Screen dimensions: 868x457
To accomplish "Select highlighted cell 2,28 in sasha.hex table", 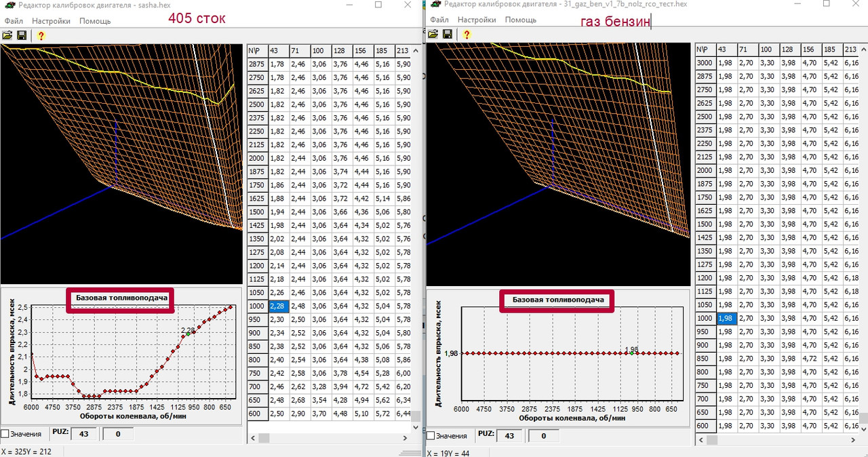I will (x=279, y=306).
